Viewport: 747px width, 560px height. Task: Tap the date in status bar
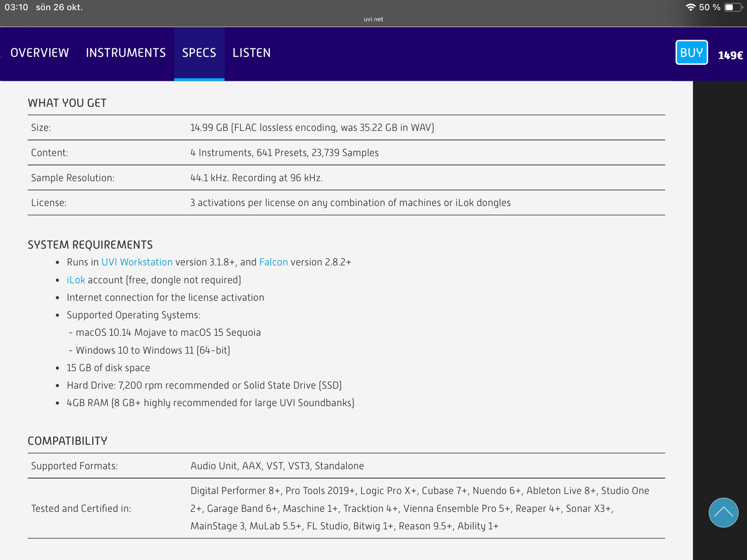pyautogui.click(x=59, y=7)
